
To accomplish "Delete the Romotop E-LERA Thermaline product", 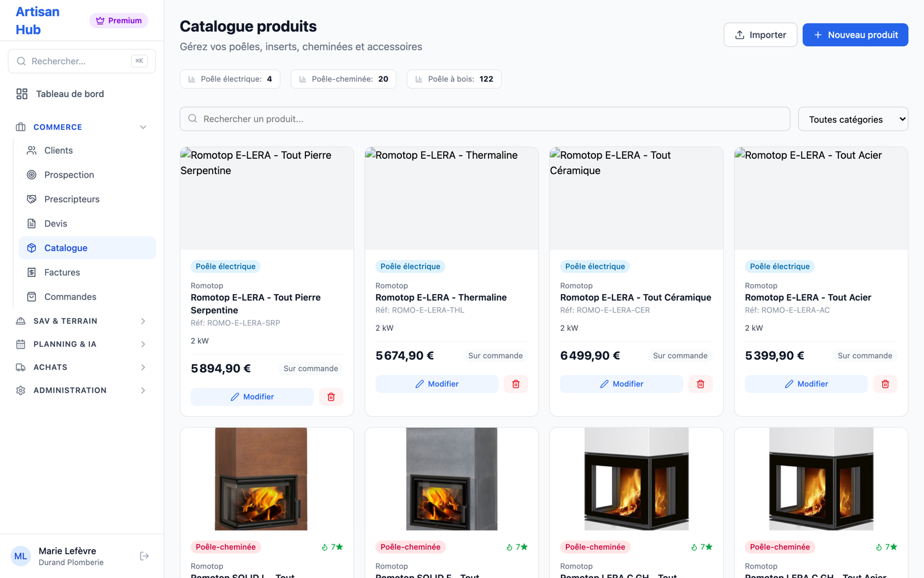I will click(x=516, y=384).
